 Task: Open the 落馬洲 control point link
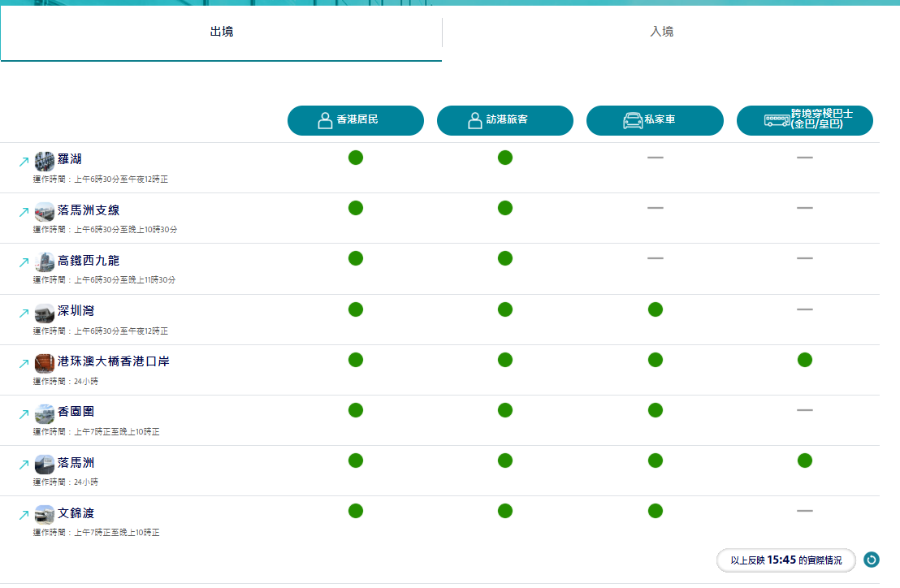(x=76, y=463)
